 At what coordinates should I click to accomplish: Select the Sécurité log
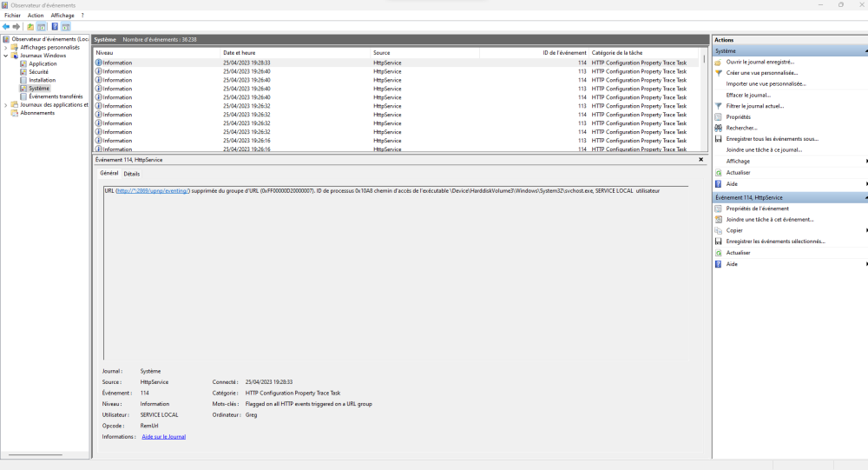pyautogui.click(x=38, y=72)
